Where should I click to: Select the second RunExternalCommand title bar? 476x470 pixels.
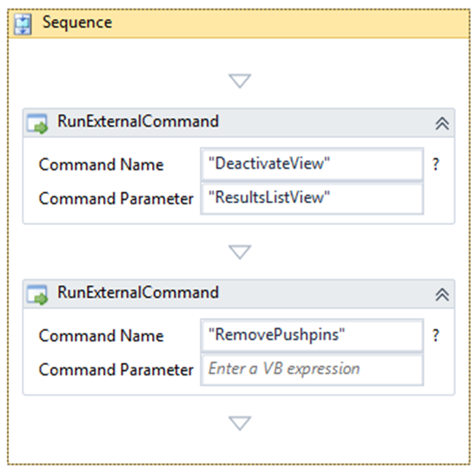point(239,294)
